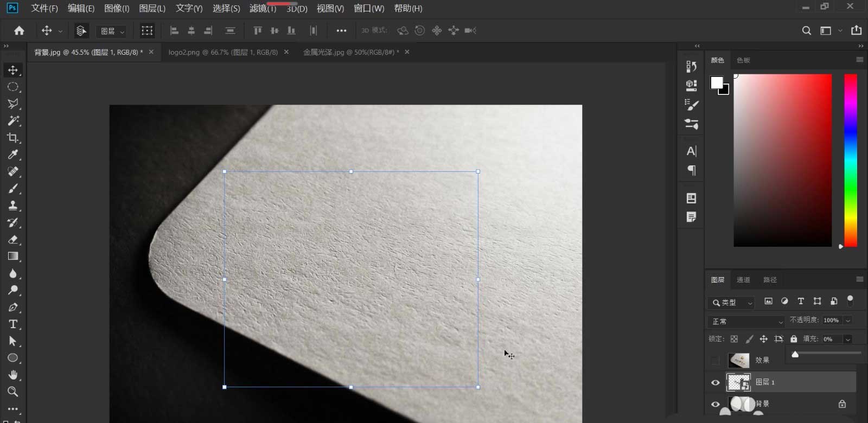Switch to 金属光泽.jpg document tab
Image resolution: width=868 pixels, height=423 pixels.
click(x=350, y=52)
